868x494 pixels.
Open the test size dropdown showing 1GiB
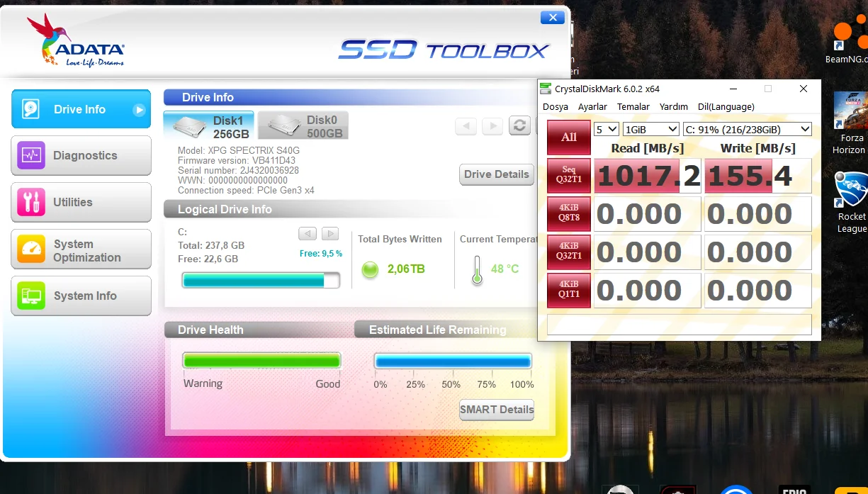tap(651, 129)
